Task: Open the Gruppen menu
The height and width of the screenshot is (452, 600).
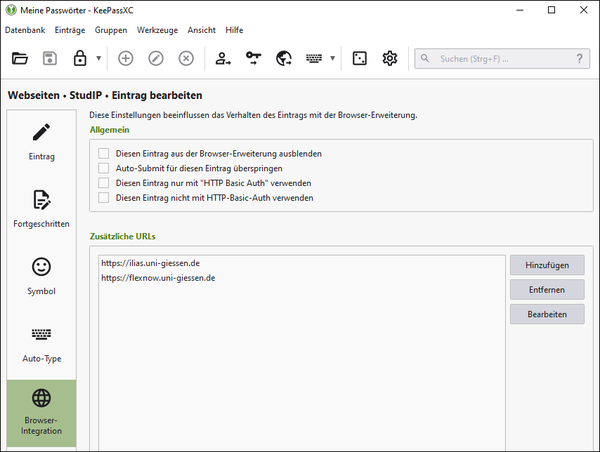Action: coord(111,30)
